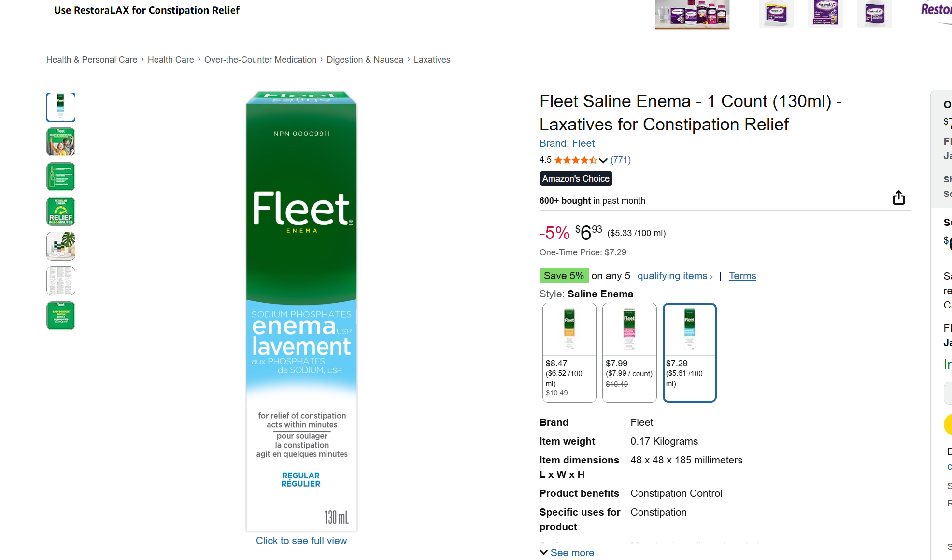Navigate to Laxatives breadcrumb
This screenshot has height=560, width=952.
(x=432, y=60)
